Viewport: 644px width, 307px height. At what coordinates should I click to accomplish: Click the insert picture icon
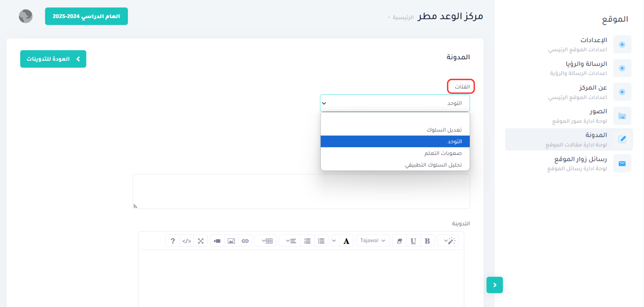231,241
